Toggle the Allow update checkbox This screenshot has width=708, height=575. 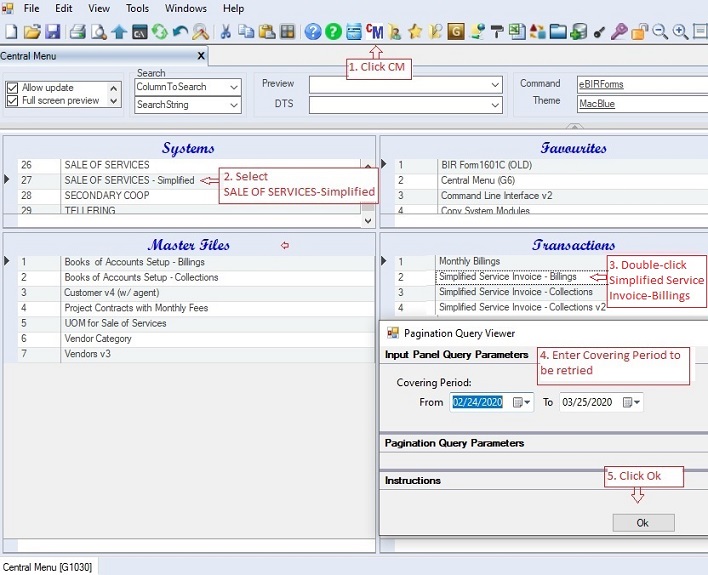(12, 88)
